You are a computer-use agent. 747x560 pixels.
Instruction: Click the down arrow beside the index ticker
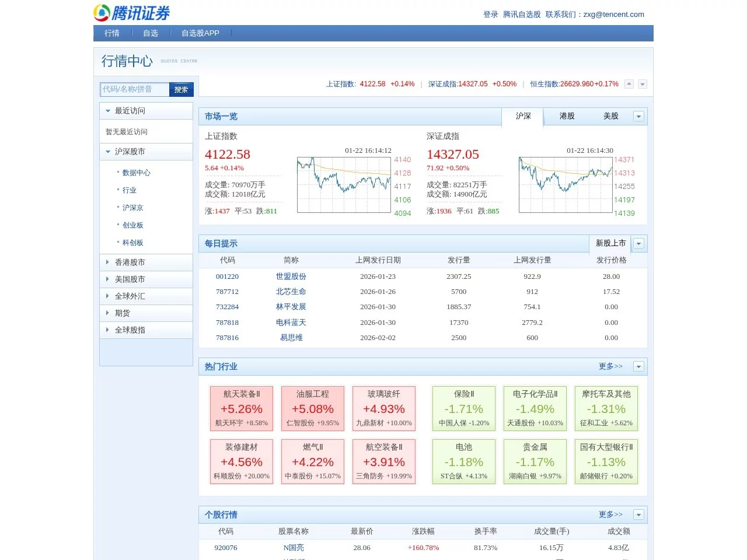[642, 84]
